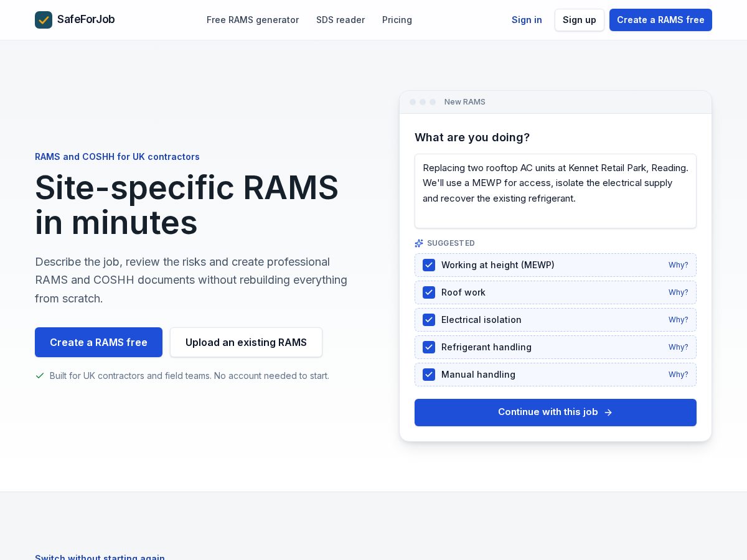Image resolution: width=747 pixels, height=560 pixels.
Task: Click the hero Create a RAMS free button
Action: tap(98, 342)
